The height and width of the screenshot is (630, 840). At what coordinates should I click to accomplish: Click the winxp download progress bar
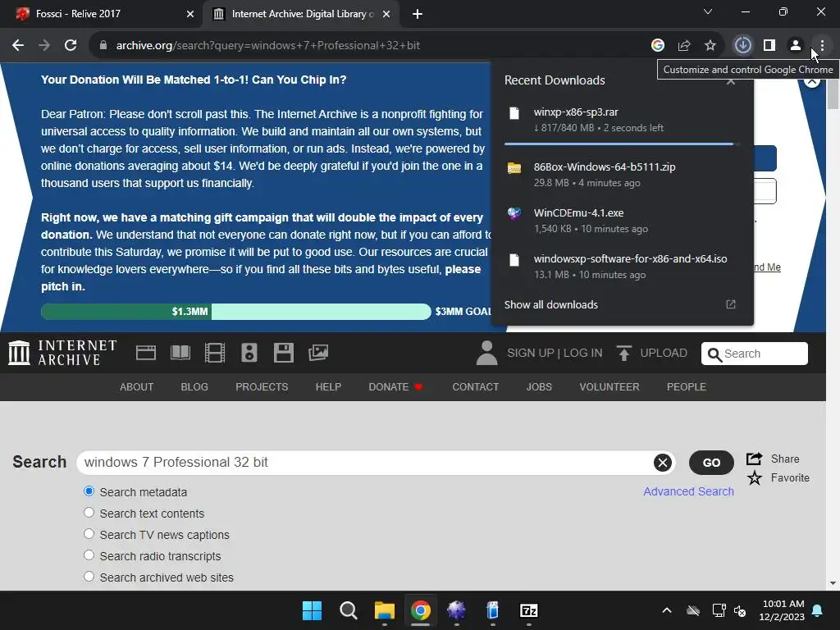[x=623, y=144]
